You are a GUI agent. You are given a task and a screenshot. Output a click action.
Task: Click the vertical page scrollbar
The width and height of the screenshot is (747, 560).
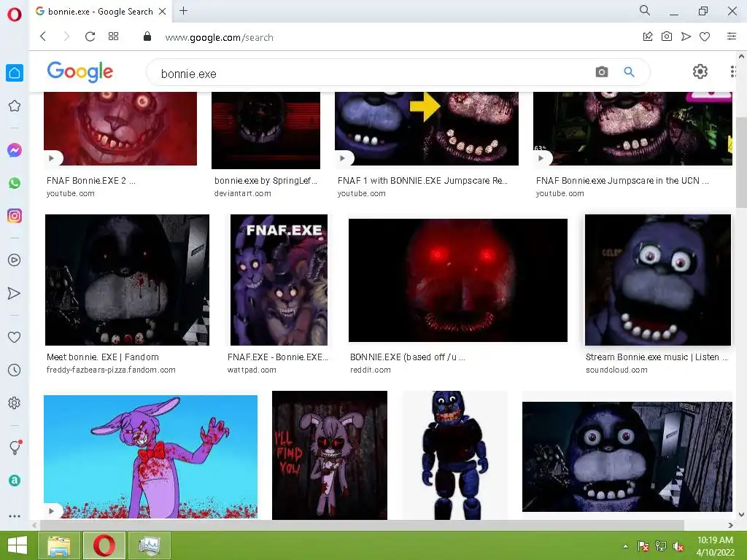[741, 162]
